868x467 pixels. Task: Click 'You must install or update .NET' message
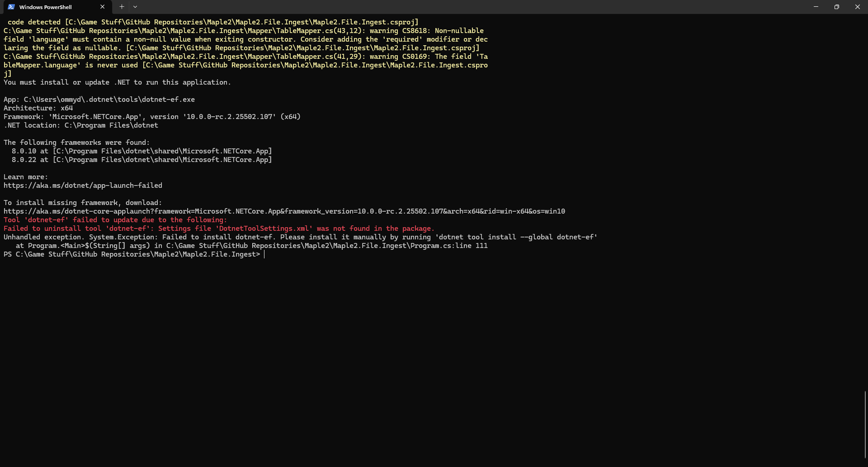(117, 82)
